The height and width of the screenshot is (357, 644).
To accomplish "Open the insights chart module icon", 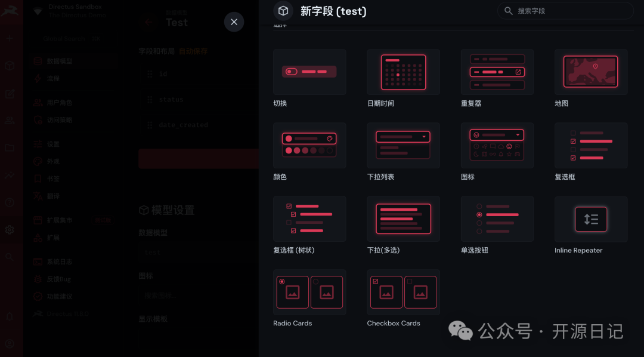I will 10,175.
